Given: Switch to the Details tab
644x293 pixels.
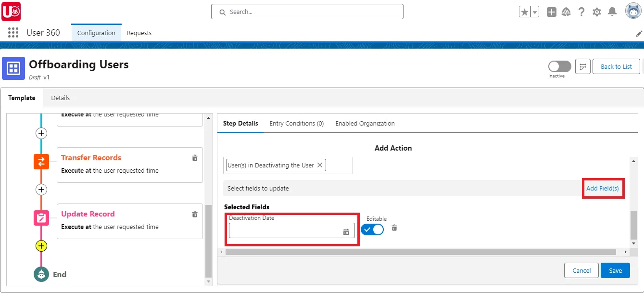Looking at the screenshot, I should (x=60, y=98).
